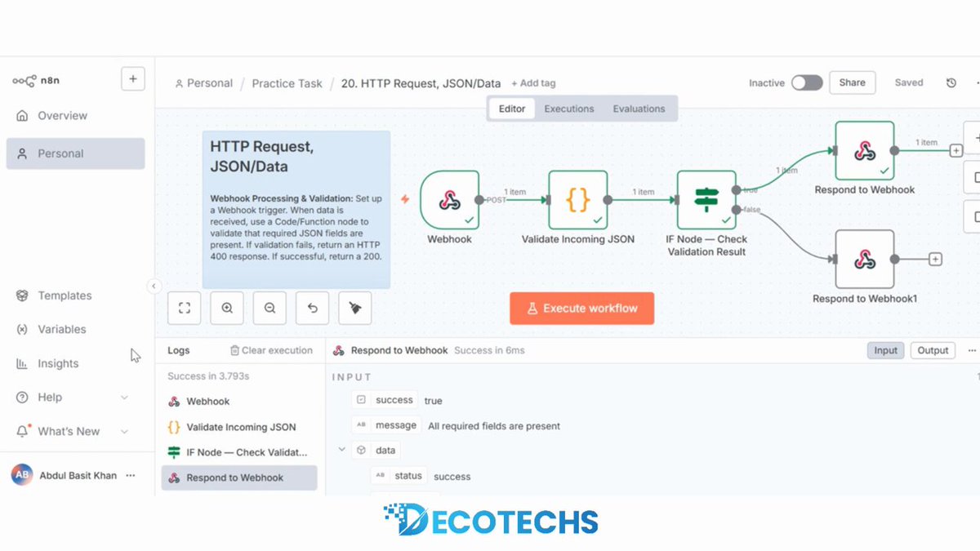
Task: Click the What's New bell icon
Action: (22, 431)
